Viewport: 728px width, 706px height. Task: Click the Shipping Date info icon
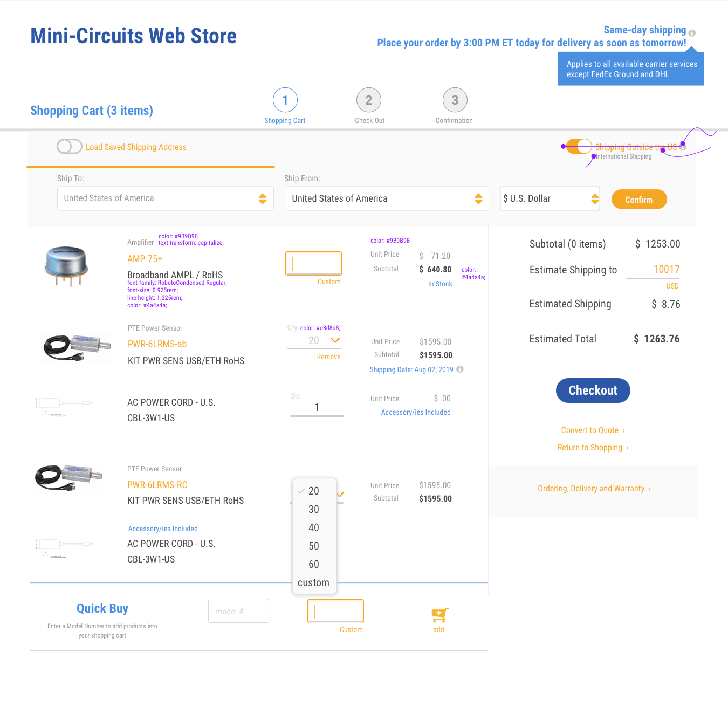click(x=460, y=369)
